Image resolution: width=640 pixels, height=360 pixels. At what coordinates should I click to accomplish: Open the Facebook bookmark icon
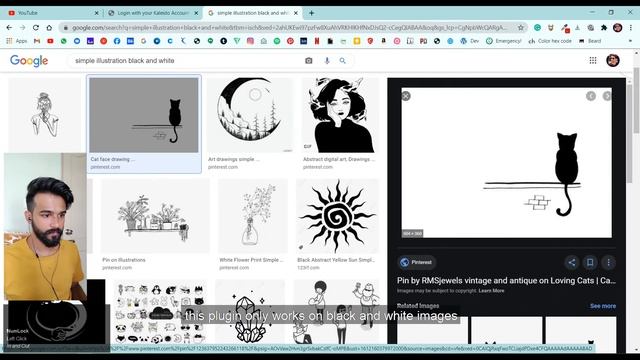pos(117,41)
